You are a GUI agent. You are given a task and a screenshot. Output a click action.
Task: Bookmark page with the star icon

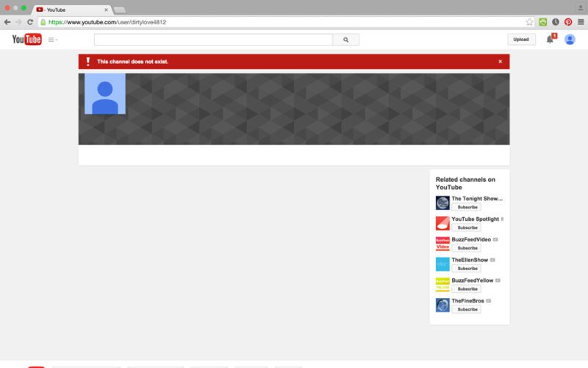click(529, 22)
